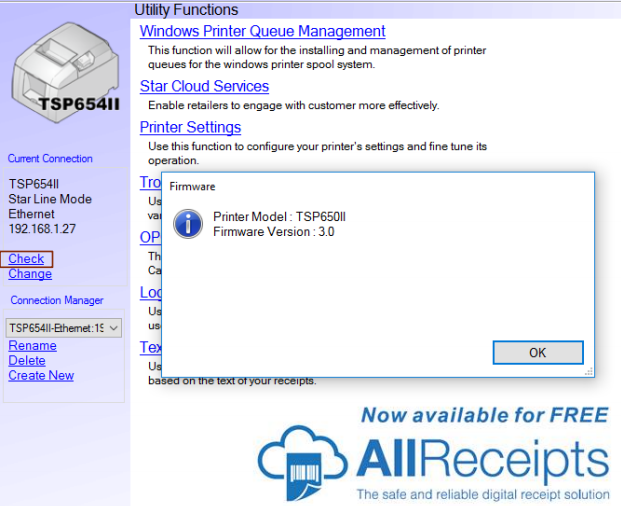Click the 192.168.1.27 IP address text
Screen dimensions: 621x506
click(x=42, y=229)
